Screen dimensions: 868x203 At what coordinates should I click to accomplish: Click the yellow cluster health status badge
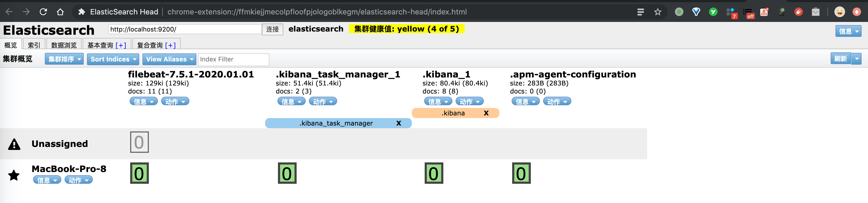407,29
